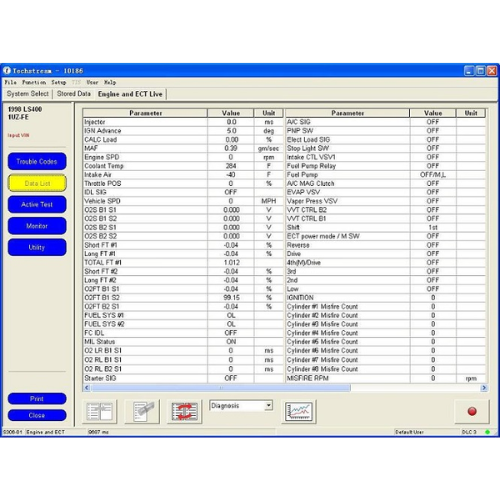Click the red arrows refresh icon

pos(184,411)
